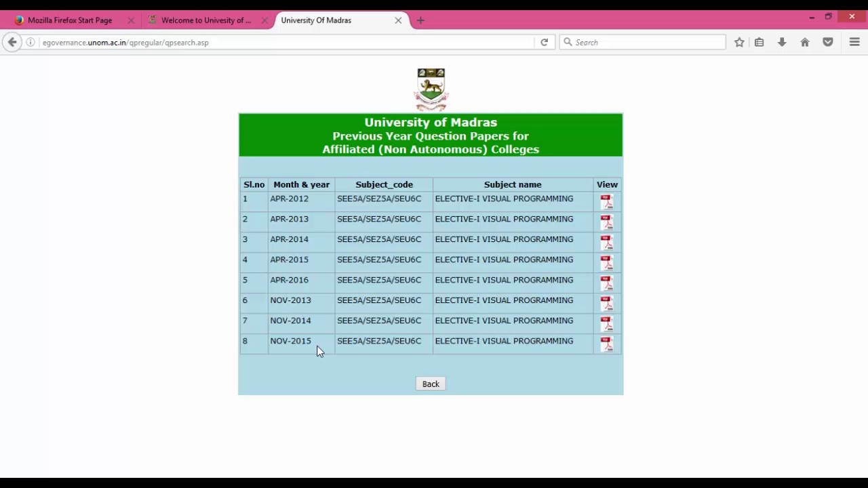Switch to Welcome to University tab
This screenshot has width=868, height=488.
pyautogui.click(x=206, y=20)
